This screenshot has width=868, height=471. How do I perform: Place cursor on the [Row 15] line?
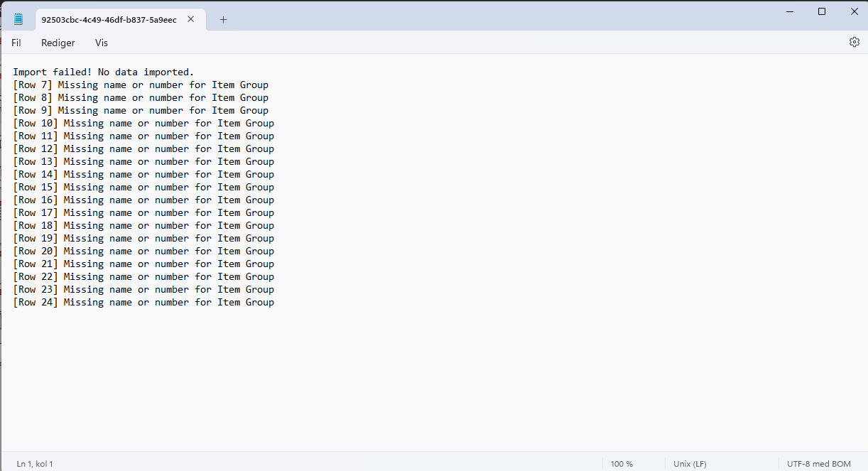[x=143, y=188]
